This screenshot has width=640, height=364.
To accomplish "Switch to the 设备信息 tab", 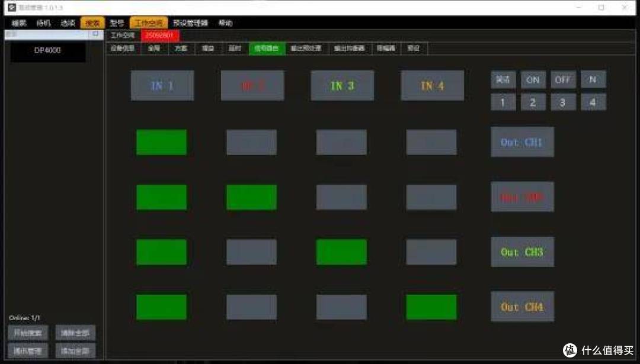I will click(x=123, y=49).
